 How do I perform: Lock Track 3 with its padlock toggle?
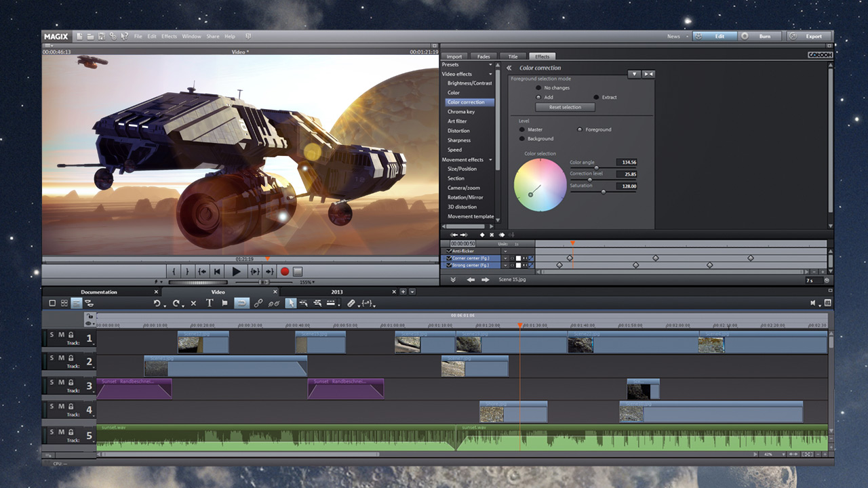click(x=71, y=382)
